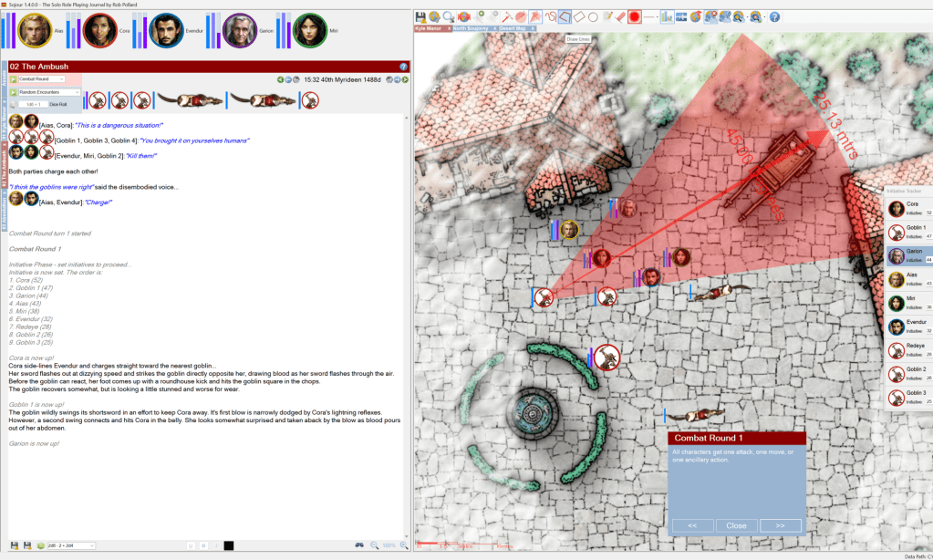Click the save map icon in map toolbar
933x560 pixels.
[x=420, y=16]
